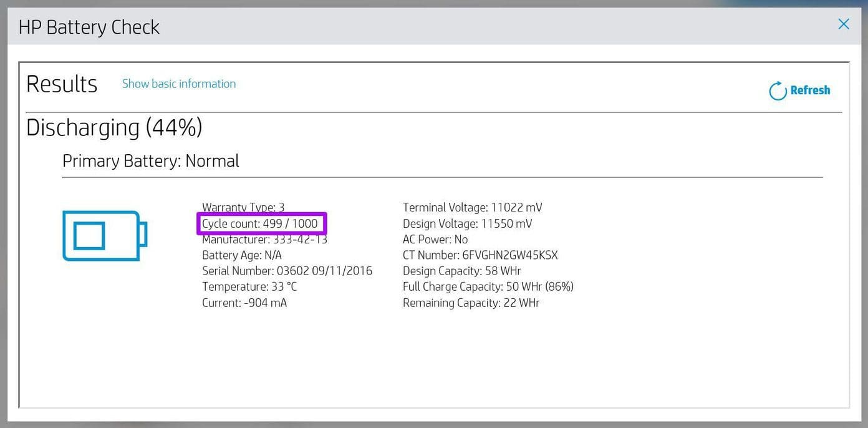Select Warranty Type: 3 line
This screenshot has height=428, width=868.
(243, 207)
